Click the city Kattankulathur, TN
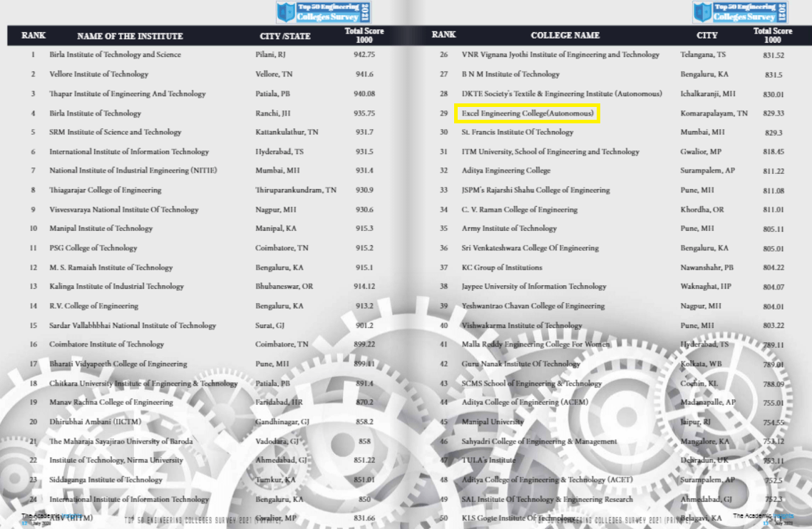Image resolution: width=812 pixels, height=529 pixels. click(287, 132)
